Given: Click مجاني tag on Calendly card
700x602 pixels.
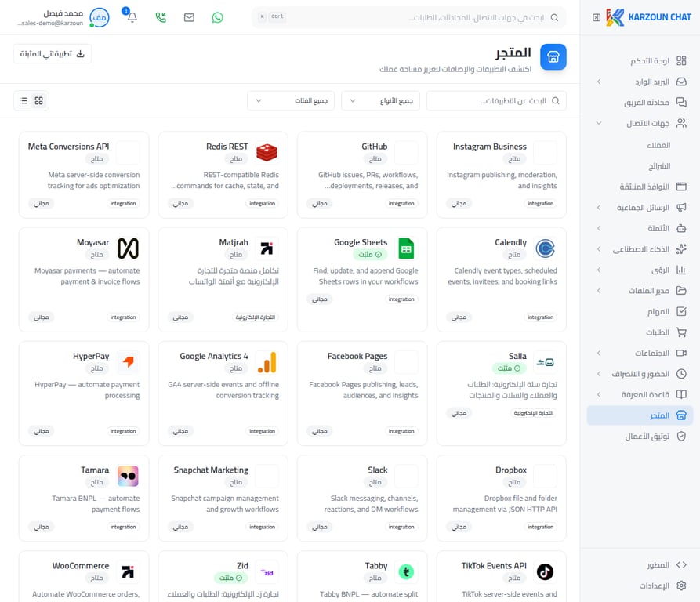Looking at the screenshot, I should coord(459,317).
